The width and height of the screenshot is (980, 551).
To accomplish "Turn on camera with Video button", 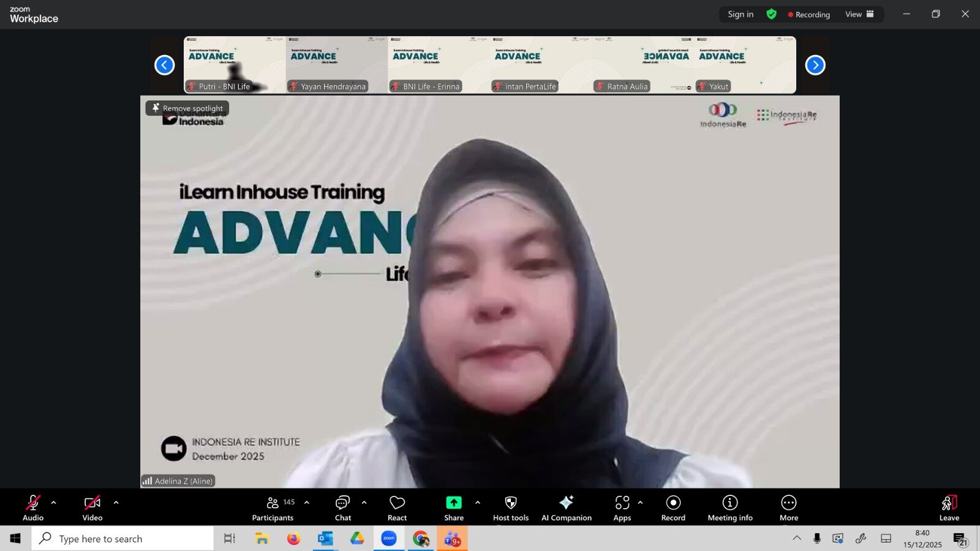I will 92,508.
